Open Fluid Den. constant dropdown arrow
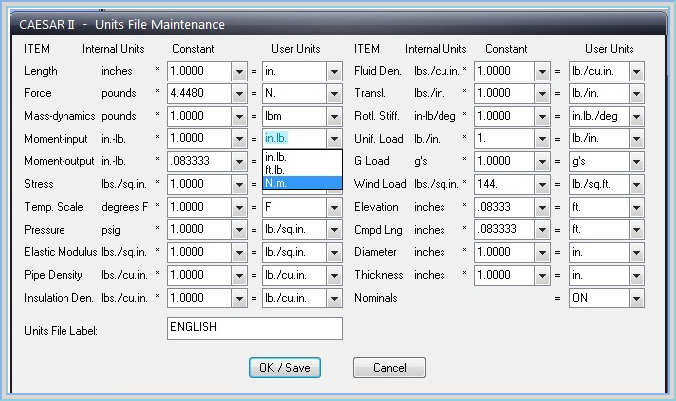Image resolution: width=676 pixels, height=401 pixels. [x=542, y=71]
